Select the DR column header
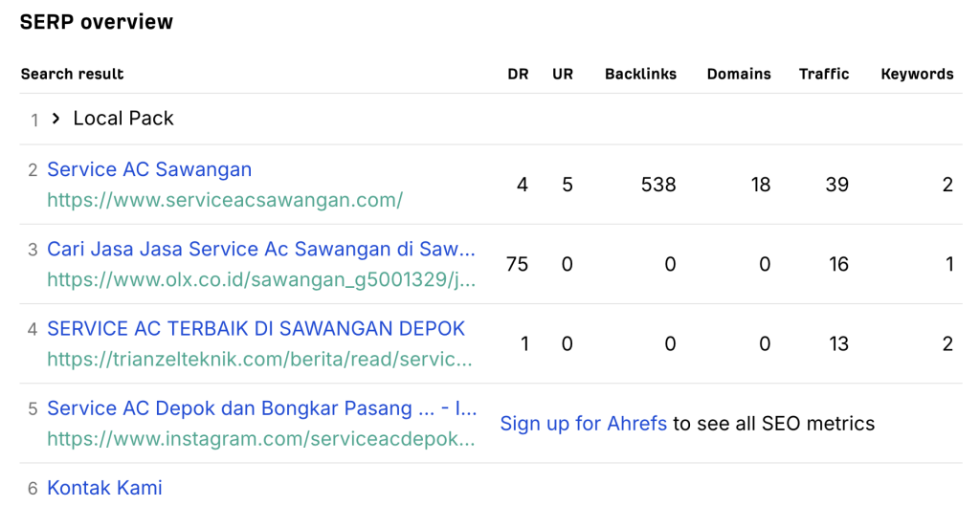 click(x=518, y=74)
